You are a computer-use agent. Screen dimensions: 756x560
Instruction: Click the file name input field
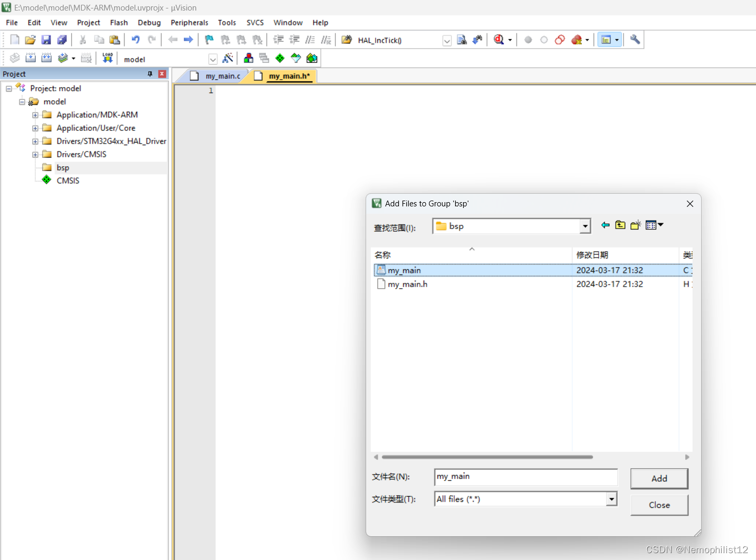526,477
